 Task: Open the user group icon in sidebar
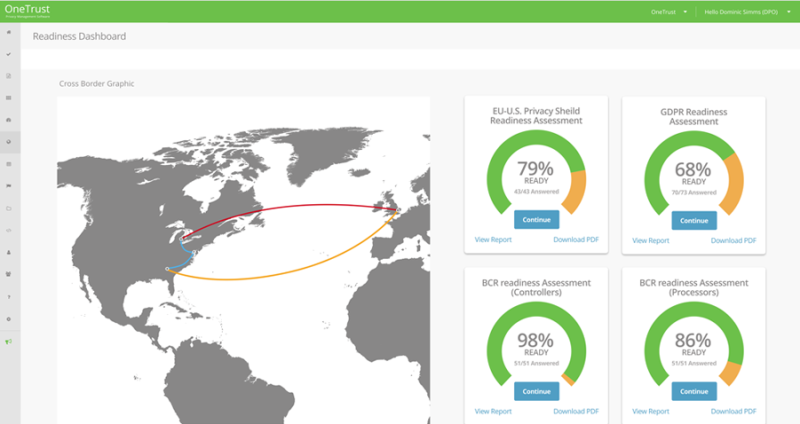(x=9, y=274)
